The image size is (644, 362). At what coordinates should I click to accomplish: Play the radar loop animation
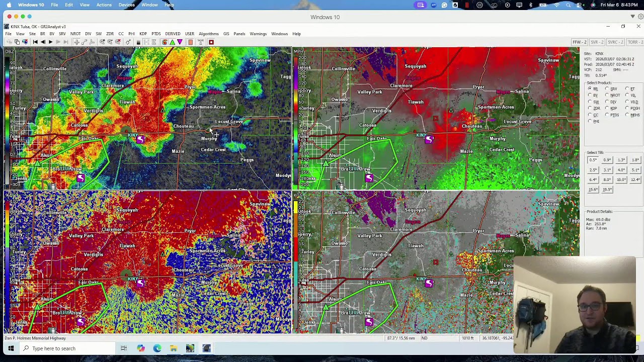50,42
